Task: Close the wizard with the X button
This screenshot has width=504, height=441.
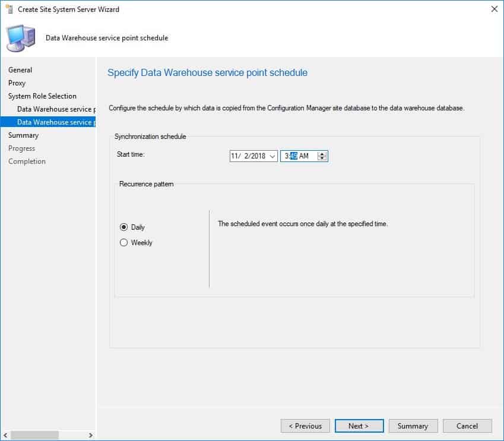Action: pyautogui.click(x=495, y=9)
